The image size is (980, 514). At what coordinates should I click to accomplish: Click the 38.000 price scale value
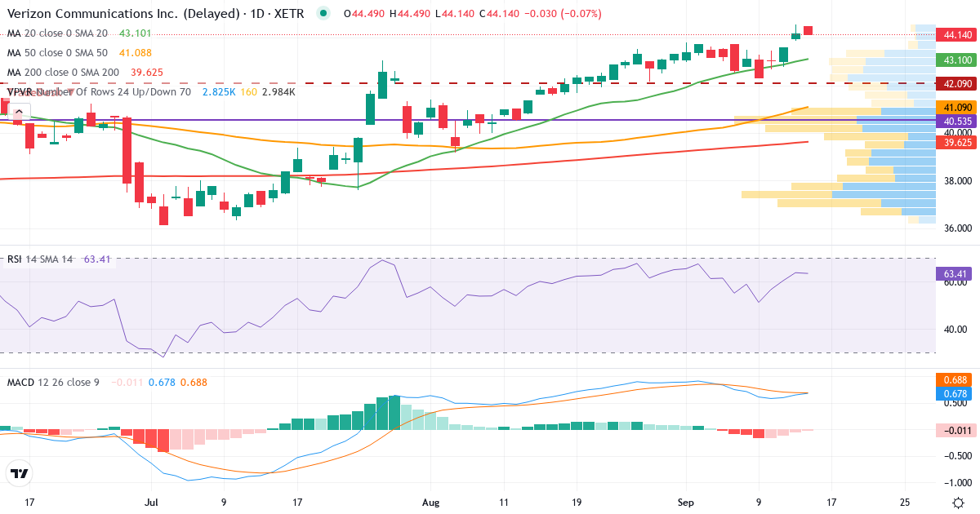[957, 181]
